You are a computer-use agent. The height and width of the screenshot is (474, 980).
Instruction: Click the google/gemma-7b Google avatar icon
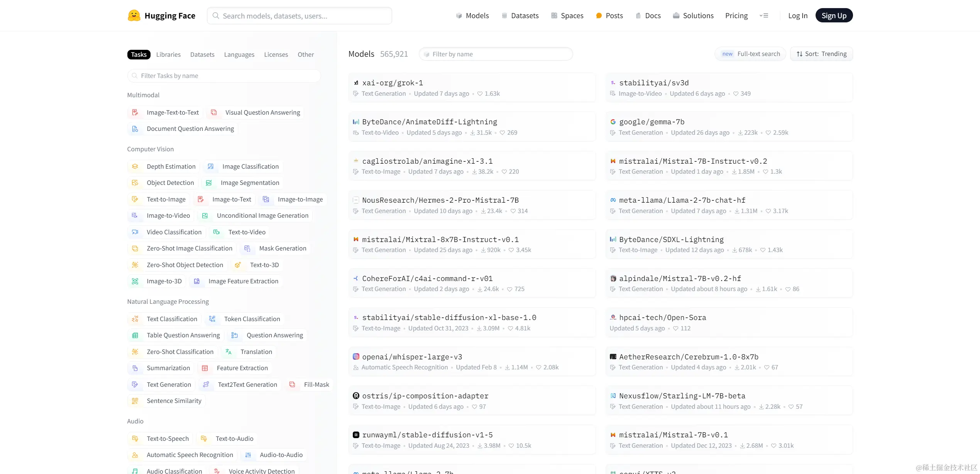click(613, 122)
